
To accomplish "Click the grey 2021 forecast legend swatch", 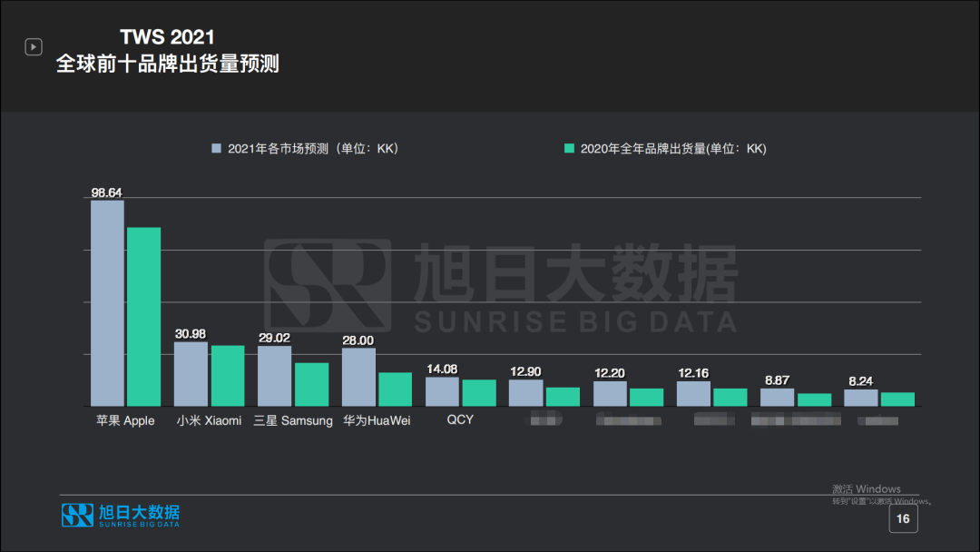I will point(216,148).
